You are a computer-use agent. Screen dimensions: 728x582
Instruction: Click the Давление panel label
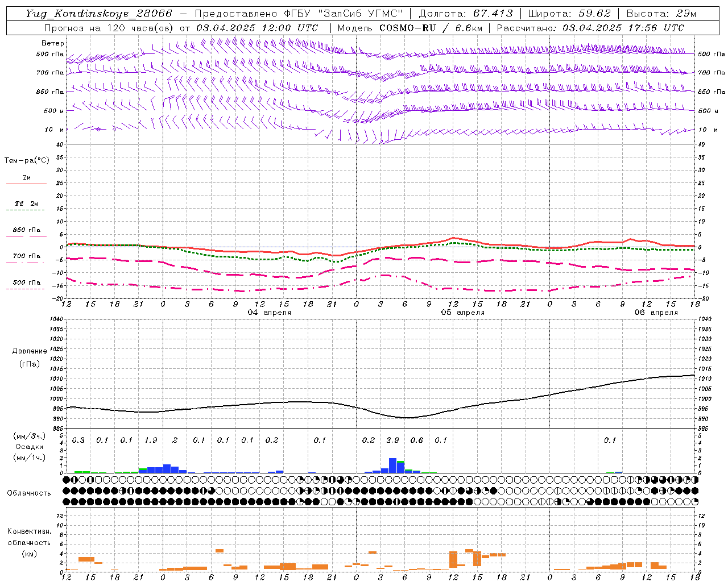pyautogui.click(x=30, y=351)
